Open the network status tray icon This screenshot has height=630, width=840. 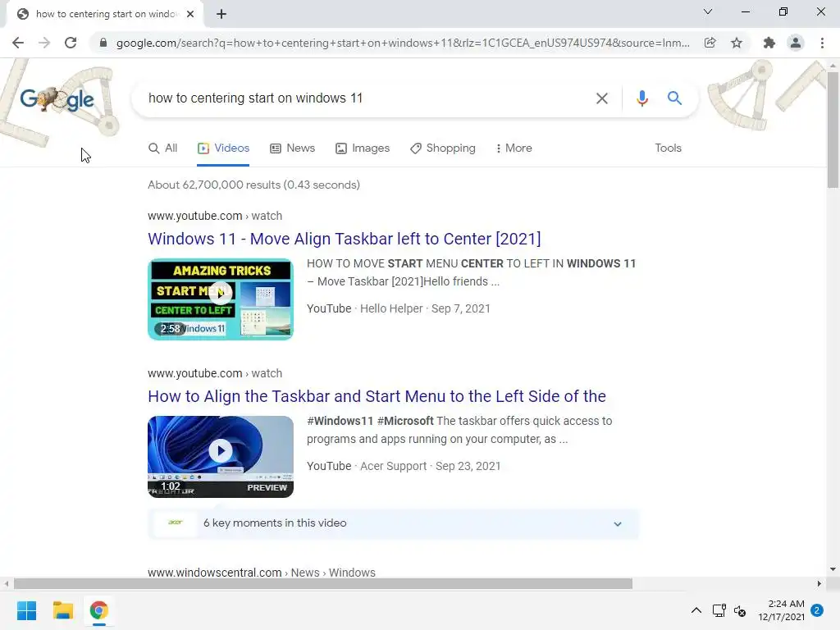tap(719, 610)
